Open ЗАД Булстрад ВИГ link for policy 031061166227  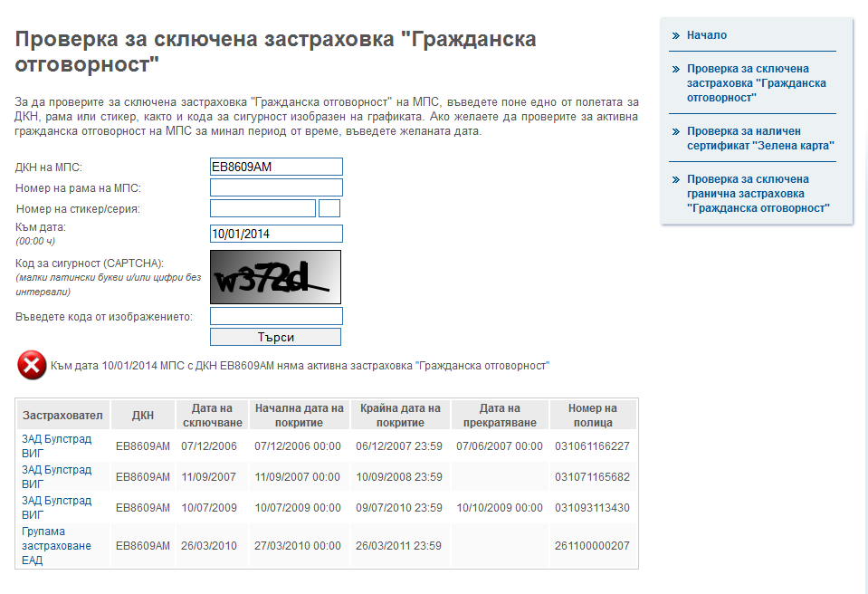tap(56, 445)
